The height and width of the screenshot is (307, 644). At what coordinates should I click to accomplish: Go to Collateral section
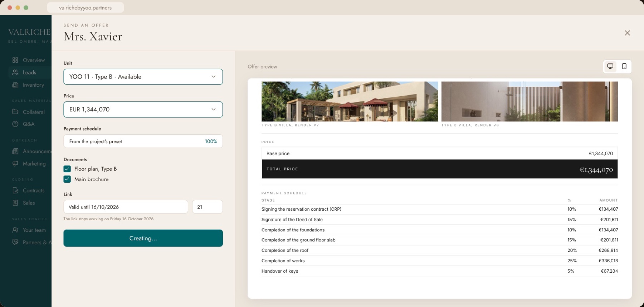30,112
